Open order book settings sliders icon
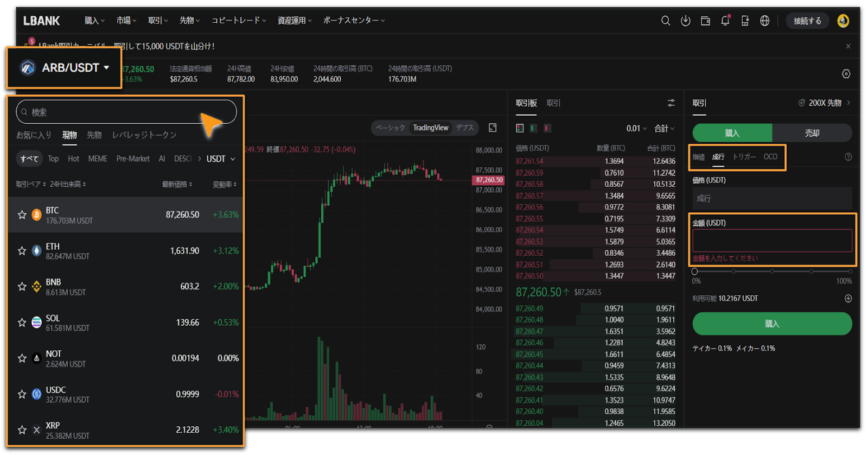868x455 pixels. pyautogui.click(x=671, y=103)
